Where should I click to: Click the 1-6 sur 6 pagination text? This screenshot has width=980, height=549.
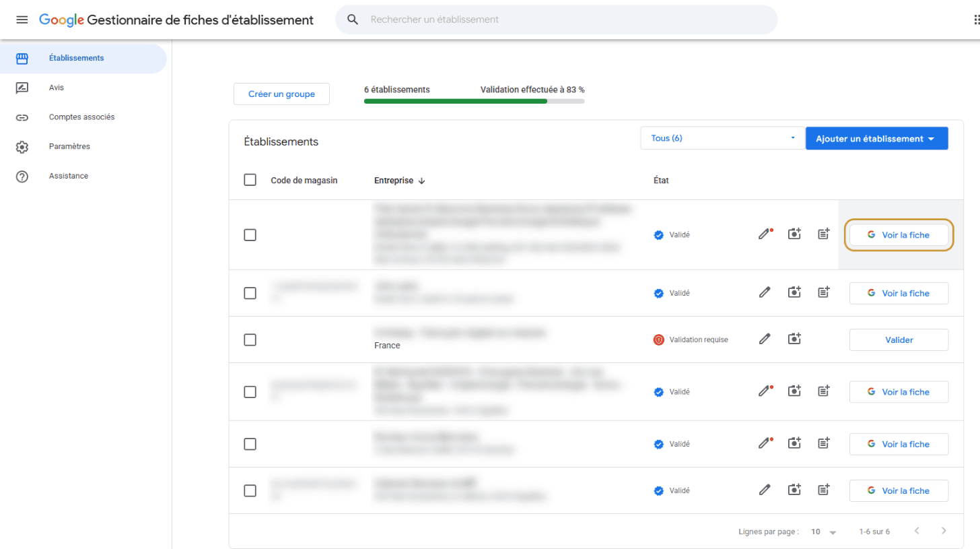point(874,531)
